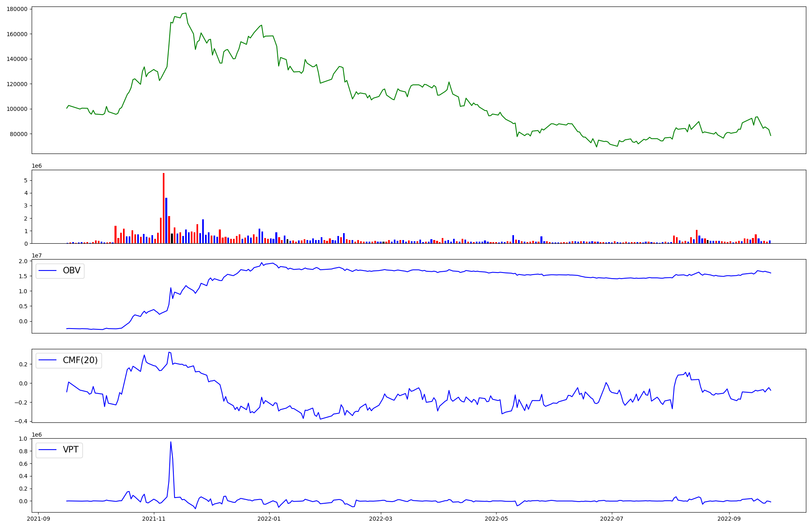812x528 pixels.
Task: Click the blue line sample in CMF legend
Action: pos(48,360)
